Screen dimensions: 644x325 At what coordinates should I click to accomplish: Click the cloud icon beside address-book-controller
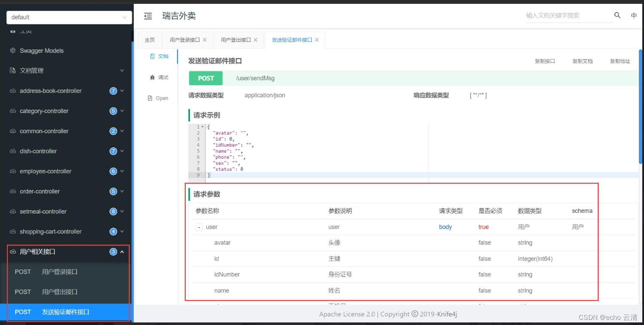pyautogui.click(x=13, y=91)
